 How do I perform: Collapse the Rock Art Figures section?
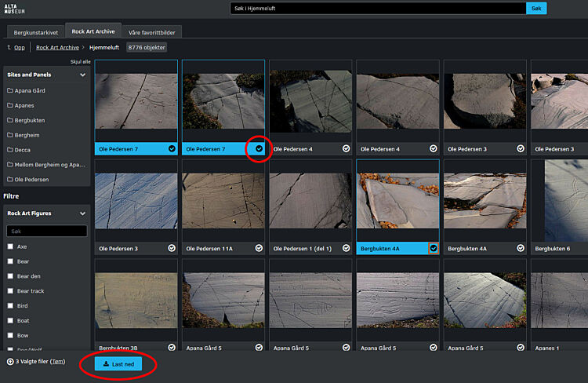tap(82, 213)
